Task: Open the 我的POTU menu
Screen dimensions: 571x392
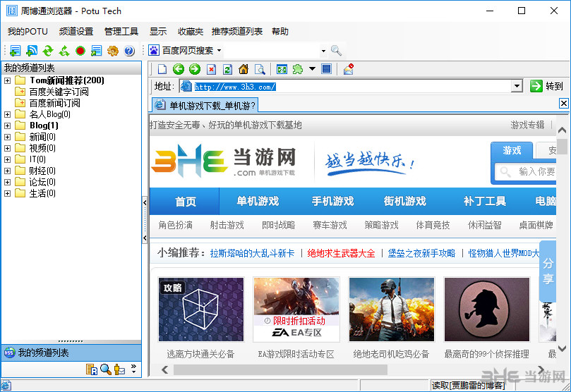Action: pos(28,32)
